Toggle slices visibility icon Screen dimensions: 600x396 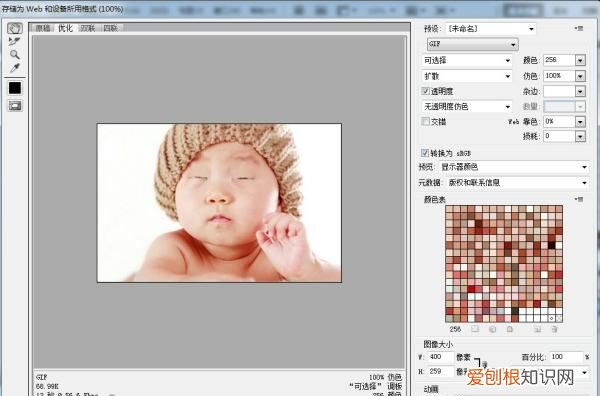[15, 106]
